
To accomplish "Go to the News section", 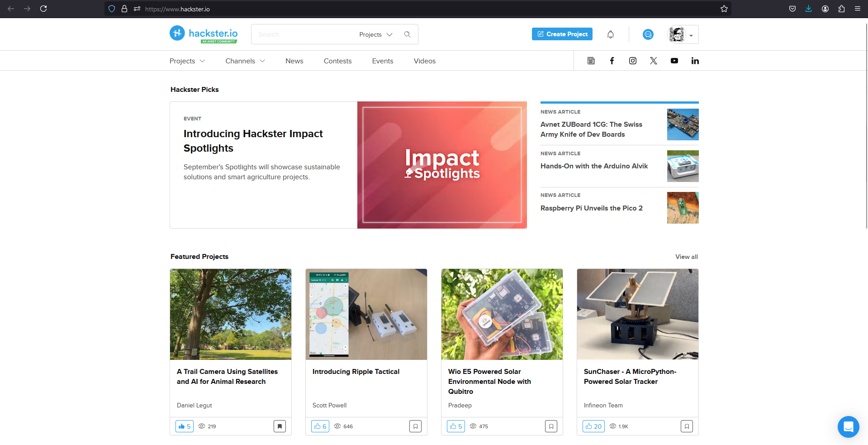I will pyautogui.click(x=294, y=61).
